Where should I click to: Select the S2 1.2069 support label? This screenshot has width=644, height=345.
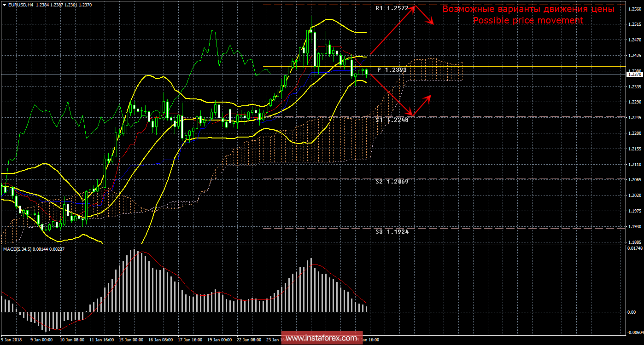pyautogui.click(x=392, y=182)
